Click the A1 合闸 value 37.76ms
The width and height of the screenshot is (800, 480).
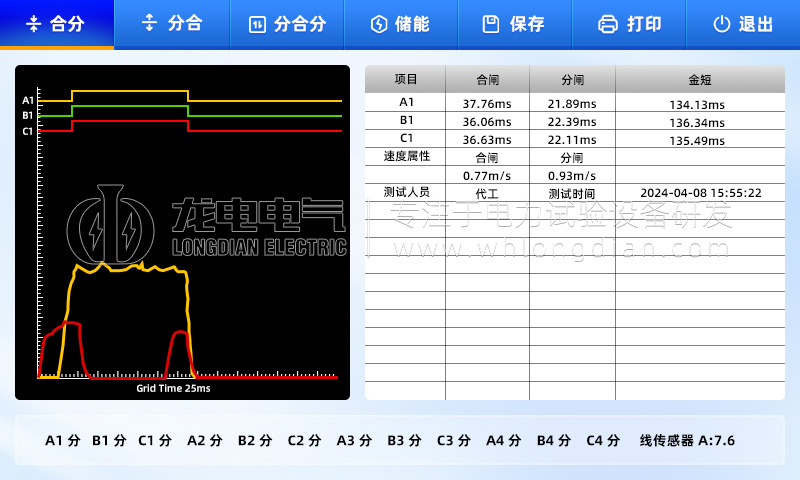(x=487, y=104)
